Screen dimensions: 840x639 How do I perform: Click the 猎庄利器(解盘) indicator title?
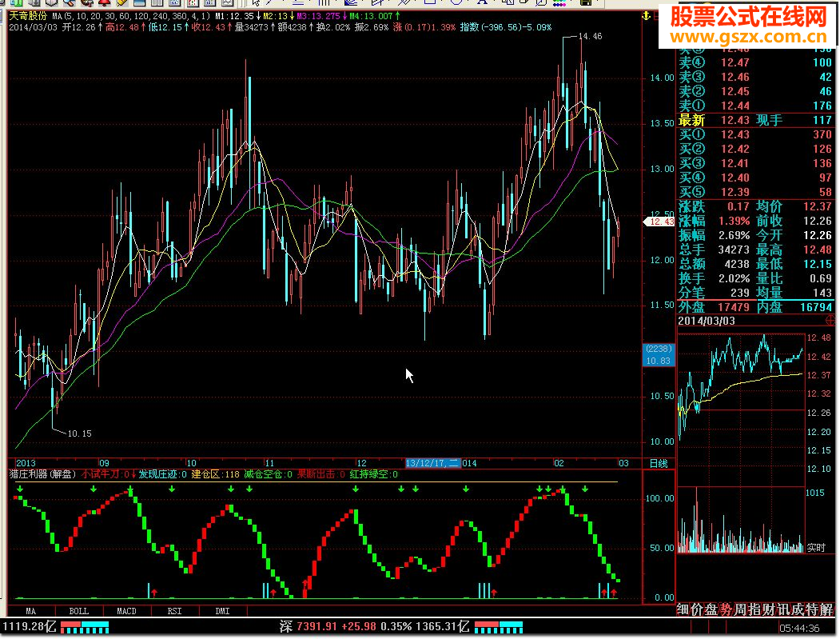(x=42, y=474)
